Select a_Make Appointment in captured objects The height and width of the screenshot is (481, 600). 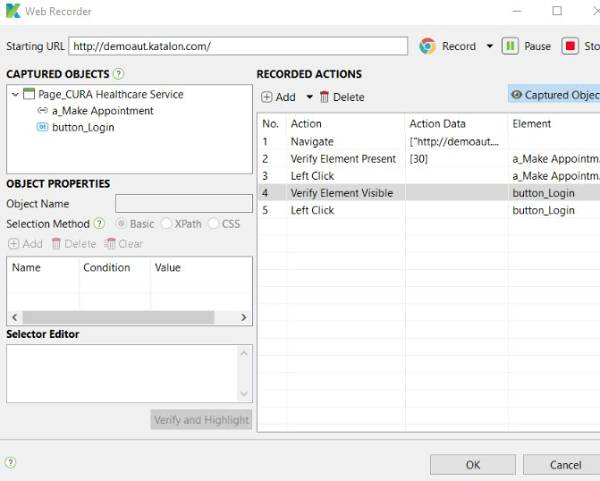pos(103,111)
